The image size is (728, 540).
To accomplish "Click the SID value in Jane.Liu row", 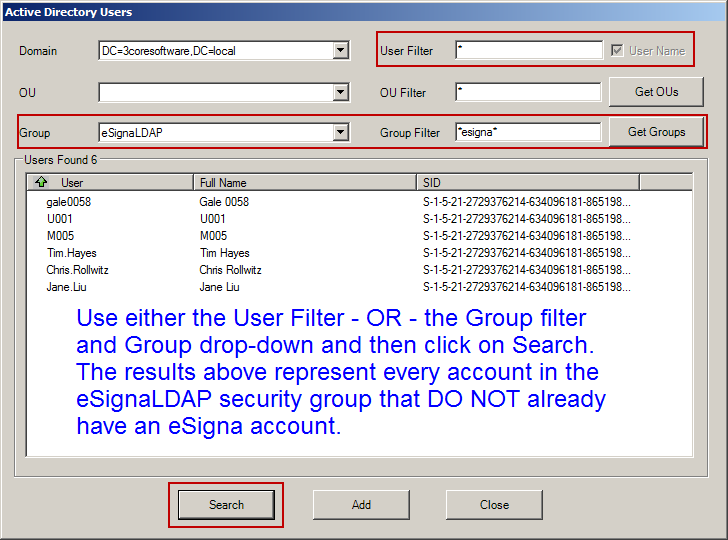I will 526,287.
